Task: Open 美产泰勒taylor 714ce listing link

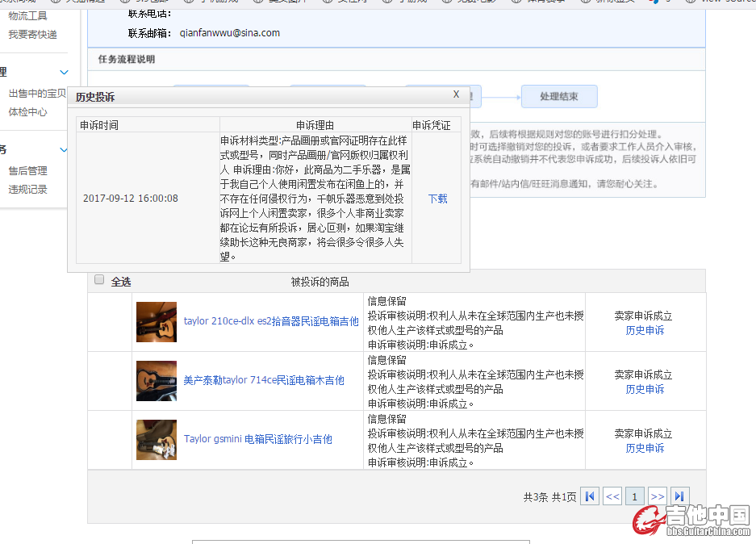Action: coord(264,380)
